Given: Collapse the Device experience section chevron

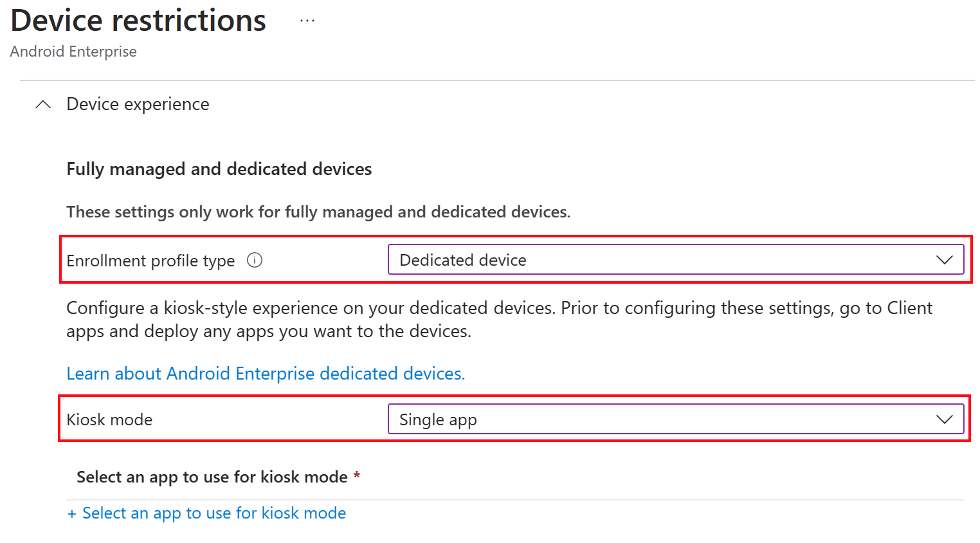Looking at the screenshot, I should click(43, 104).
